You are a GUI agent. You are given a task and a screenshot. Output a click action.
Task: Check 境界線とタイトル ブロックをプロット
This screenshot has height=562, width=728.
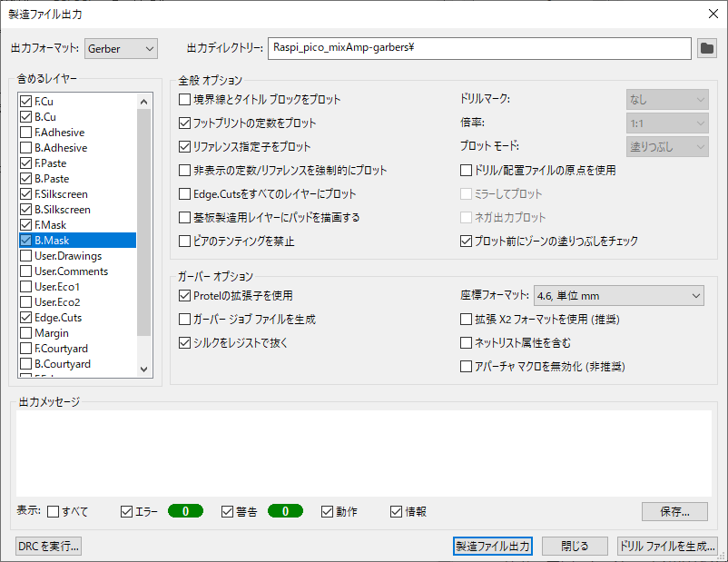(x=185, y=99)
